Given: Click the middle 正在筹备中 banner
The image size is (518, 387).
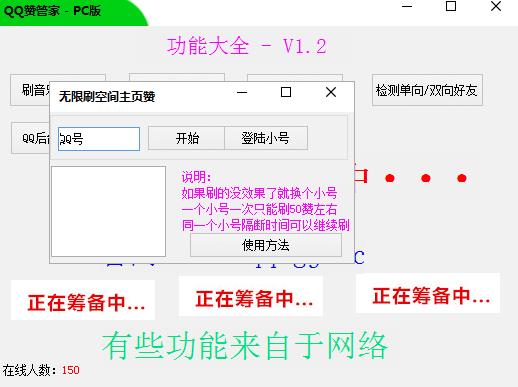Looking at the screenshot, I should [251, 296].
